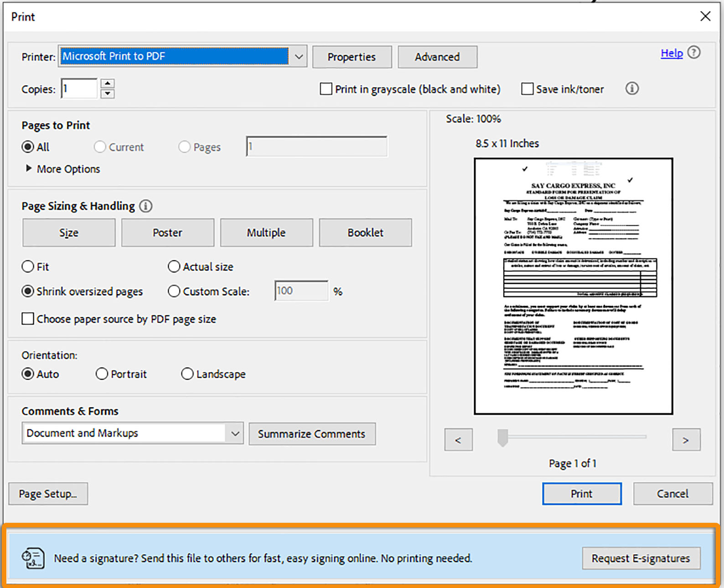Click the Save ink/toner info icon
724x588 pixels.
click(631, 88)
